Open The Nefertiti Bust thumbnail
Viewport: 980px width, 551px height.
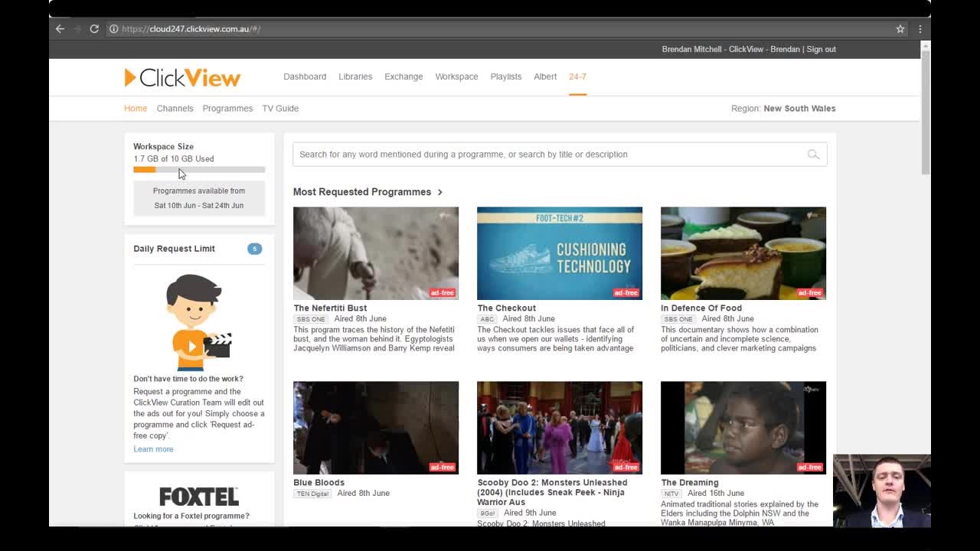coord(376,253)
